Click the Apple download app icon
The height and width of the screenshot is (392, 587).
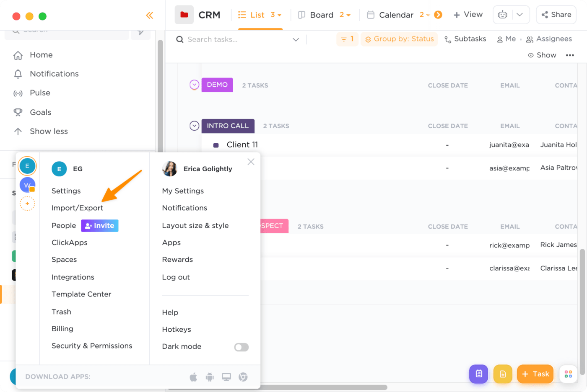click(x=193, y=377)
